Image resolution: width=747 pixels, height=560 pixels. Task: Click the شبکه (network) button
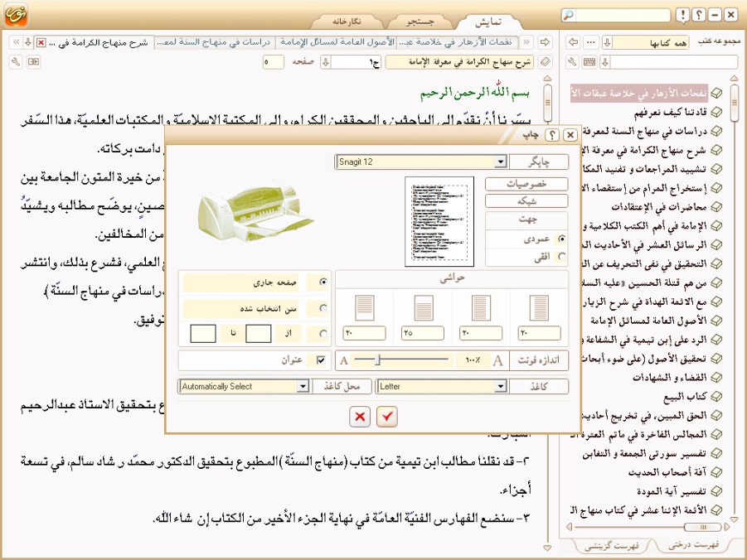[526, 201]
